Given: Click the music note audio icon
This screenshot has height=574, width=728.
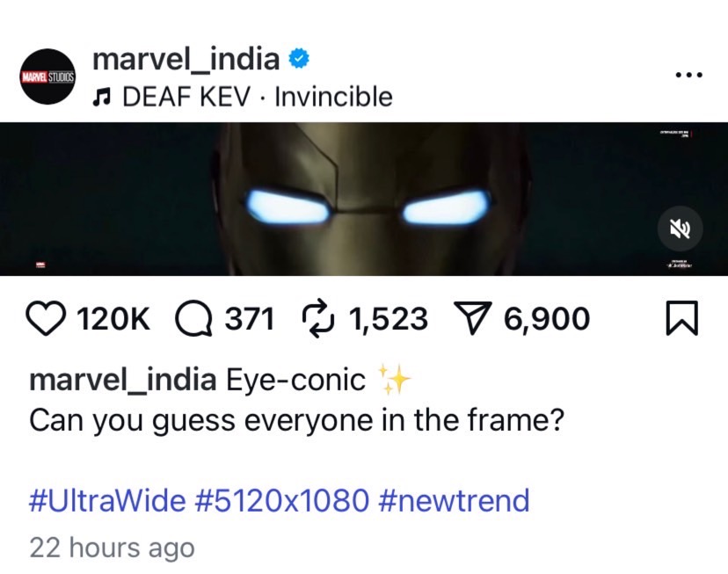Looking at the screenshot, I should (101, 97).
